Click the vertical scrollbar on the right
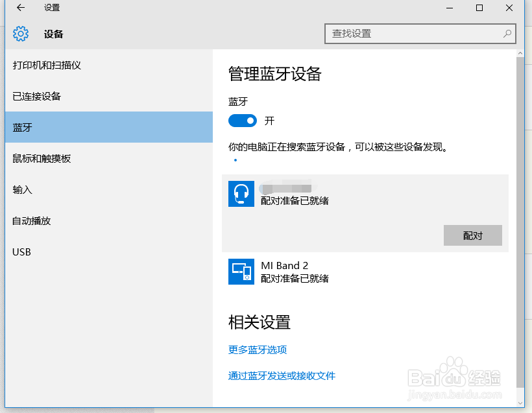532x413 pixels. click(520, 220)
